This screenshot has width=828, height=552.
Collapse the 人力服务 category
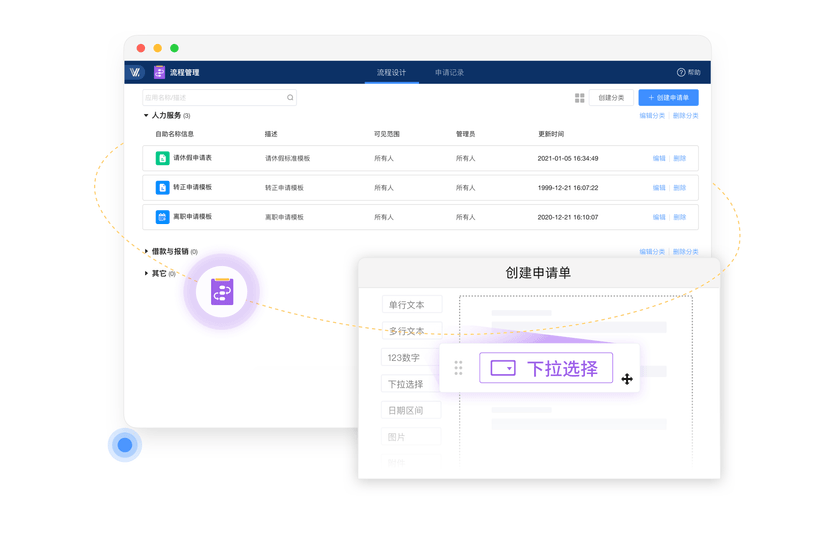pyautogui.click(x=146, y=115)
